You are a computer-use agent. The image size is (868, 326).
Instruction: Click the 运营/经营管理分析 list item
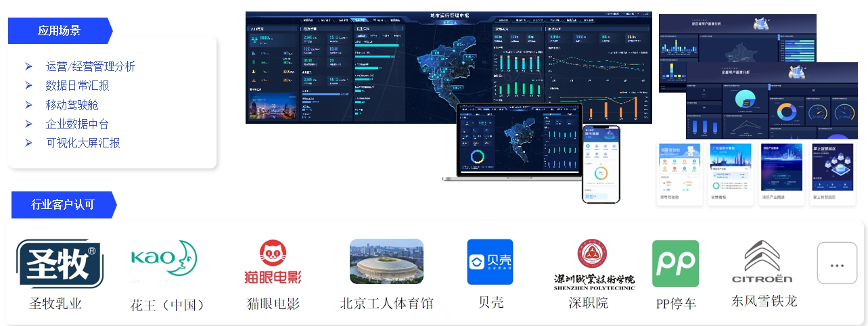coord(91,66)
